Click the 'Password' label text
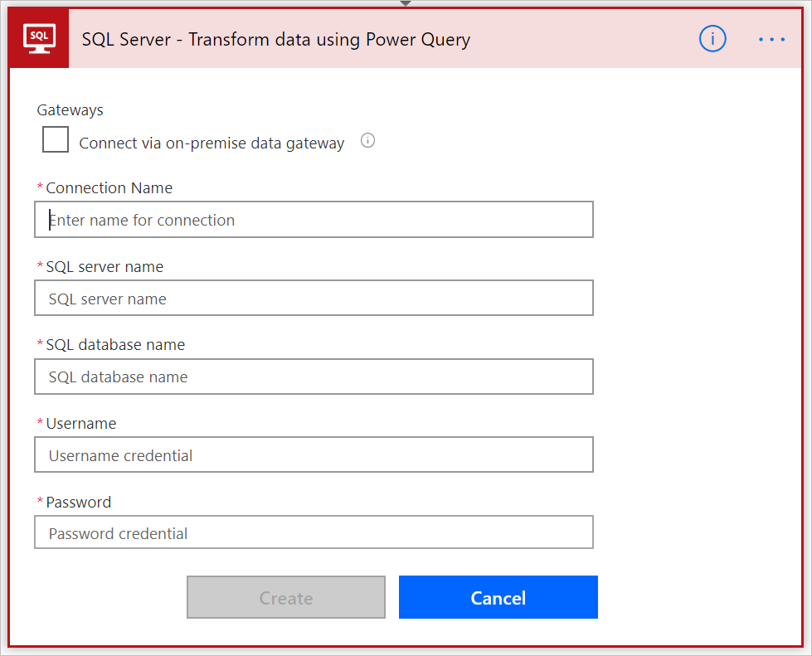This screenshot has width=812, height=656. 79,503
